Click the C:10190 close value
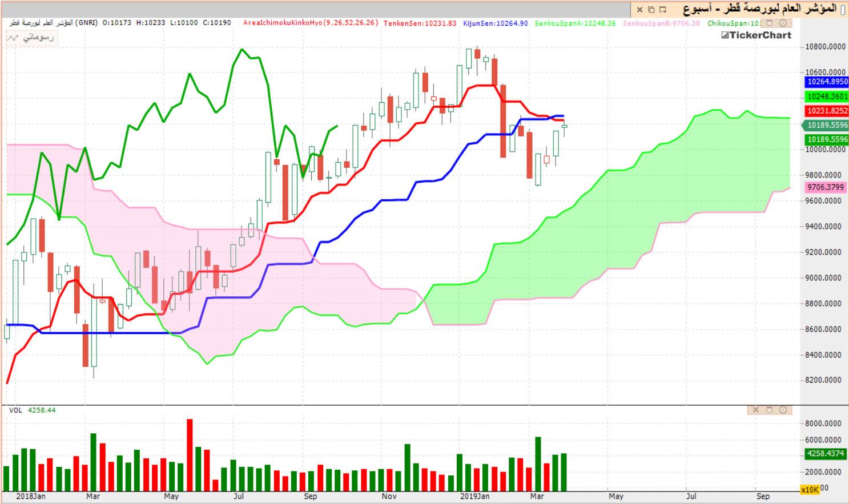This screenshot has width=849, height=504. point(217,23)
